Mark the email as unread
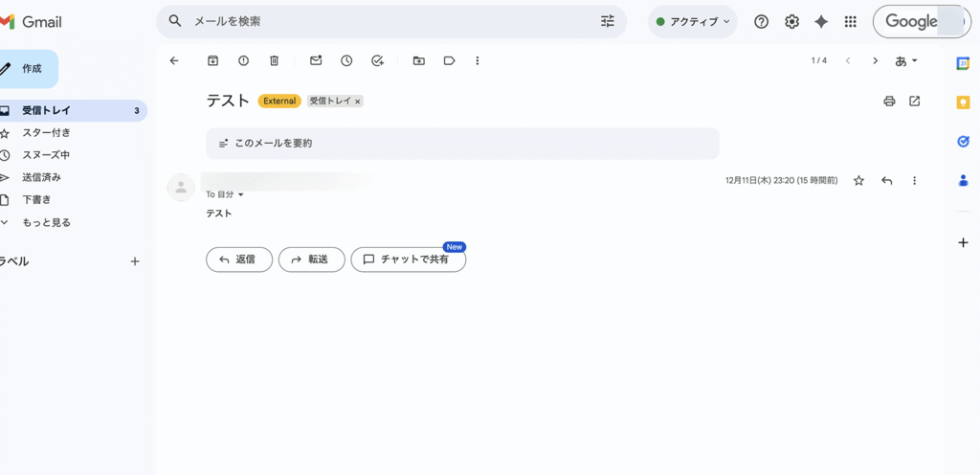Screen dimensions: 980x475 click(316, 60)
